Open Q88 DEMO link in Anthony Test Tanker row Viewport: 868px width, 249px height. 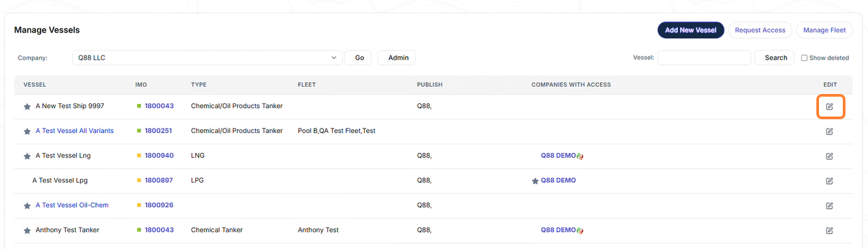coord(558,230)
